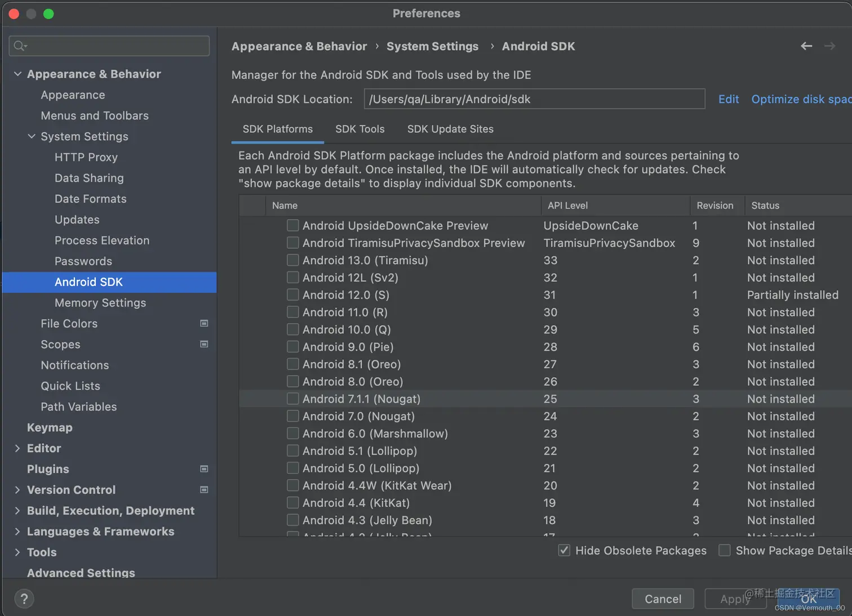Click "Partially installed" status of Android 12.0
852x616 pixels.
(793, 294)
